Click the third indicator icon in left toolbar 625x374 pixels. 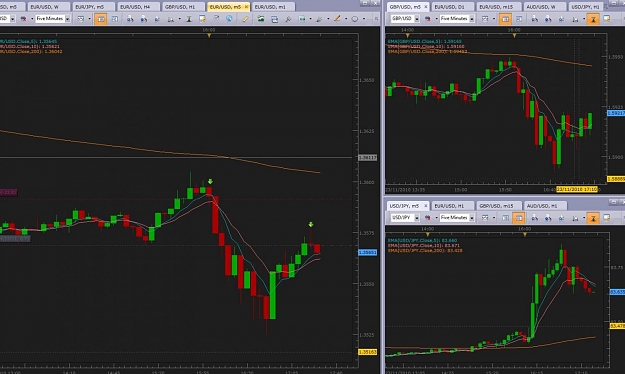pyautogui.click(x=157, y=19)
